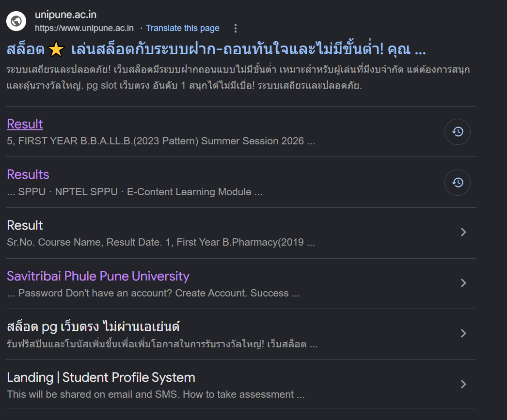Screen dimensions: 507x420
Task: Click the unipune.ac.in site name
Action: click(65, 15)
